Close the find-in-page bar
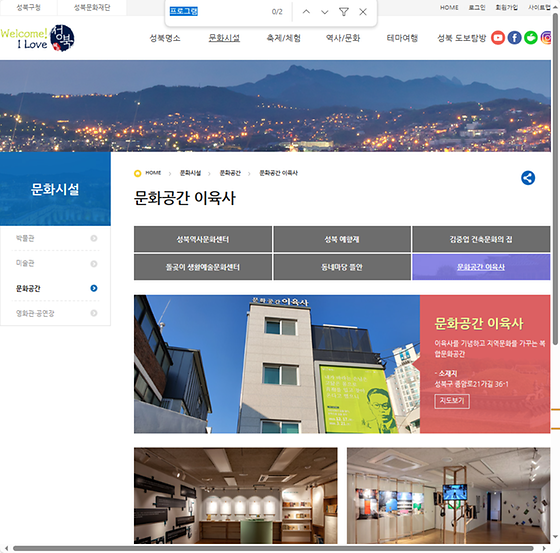The width and height of the screenshot is (560, 553). pos(363,12)
